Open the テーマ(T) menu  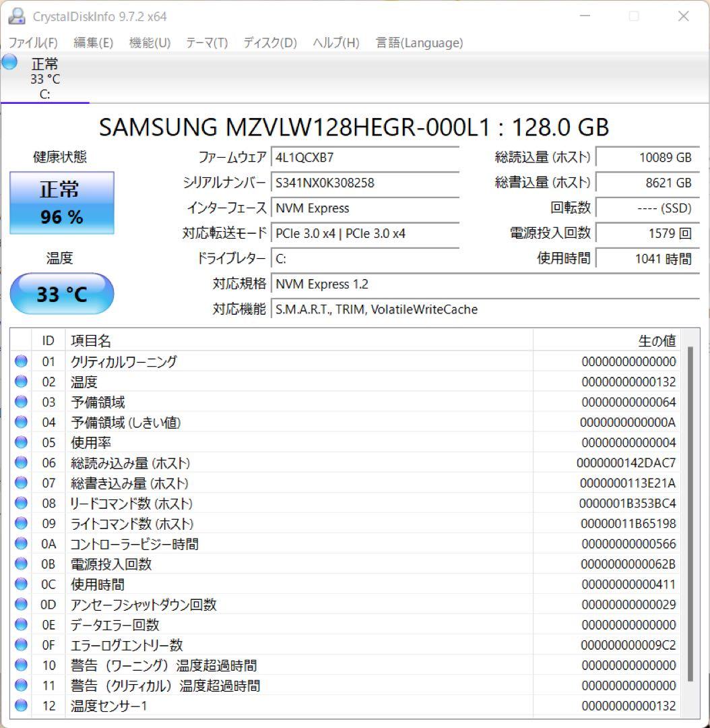[206, 42]
